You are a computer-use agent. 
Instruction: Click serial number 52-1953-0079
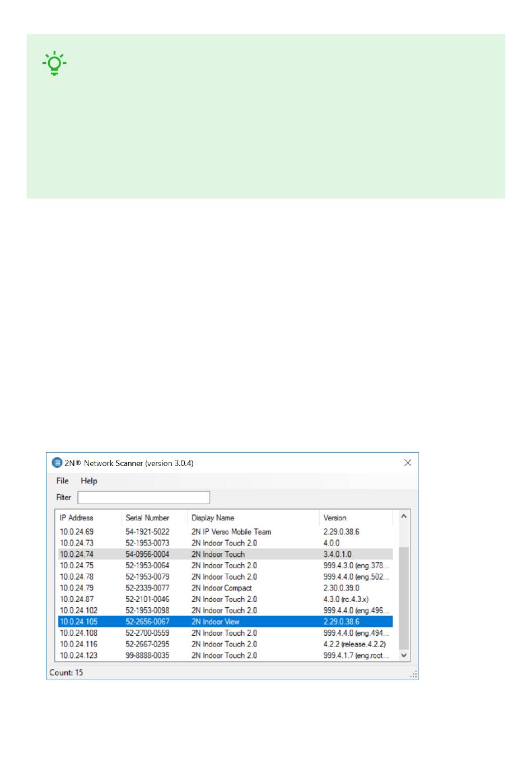click(x=147, y=576)
